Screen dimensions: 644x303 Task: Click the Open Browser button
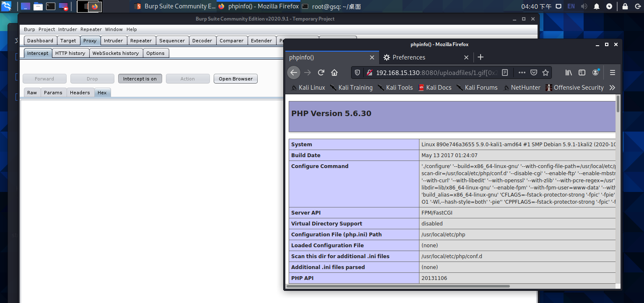pyautogui.click(x=235, y=79)
